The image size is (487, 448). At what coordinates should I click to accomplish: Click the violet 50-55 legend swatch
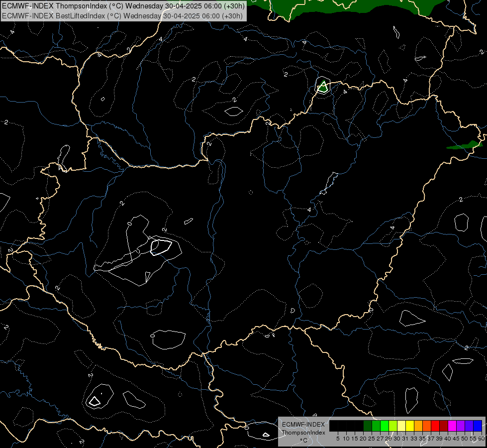469,426
